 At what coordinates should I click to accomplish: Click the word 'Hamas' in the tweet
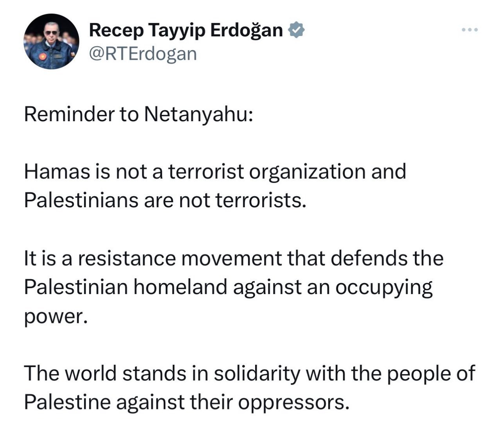(57, 172)
